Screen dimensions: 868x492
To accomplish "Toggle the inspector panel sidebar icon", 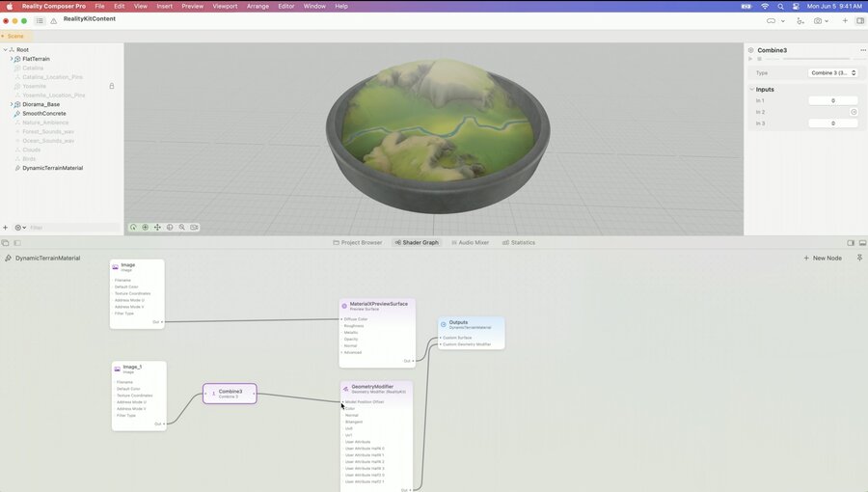I will [860, 20].
